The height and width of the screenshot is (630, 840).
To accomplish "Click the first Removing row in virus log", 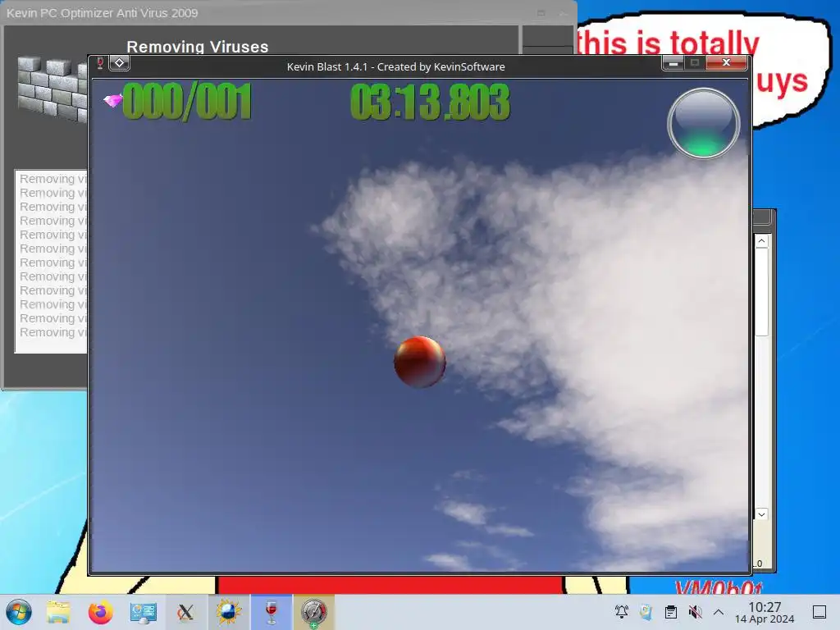I will [52, 179].
